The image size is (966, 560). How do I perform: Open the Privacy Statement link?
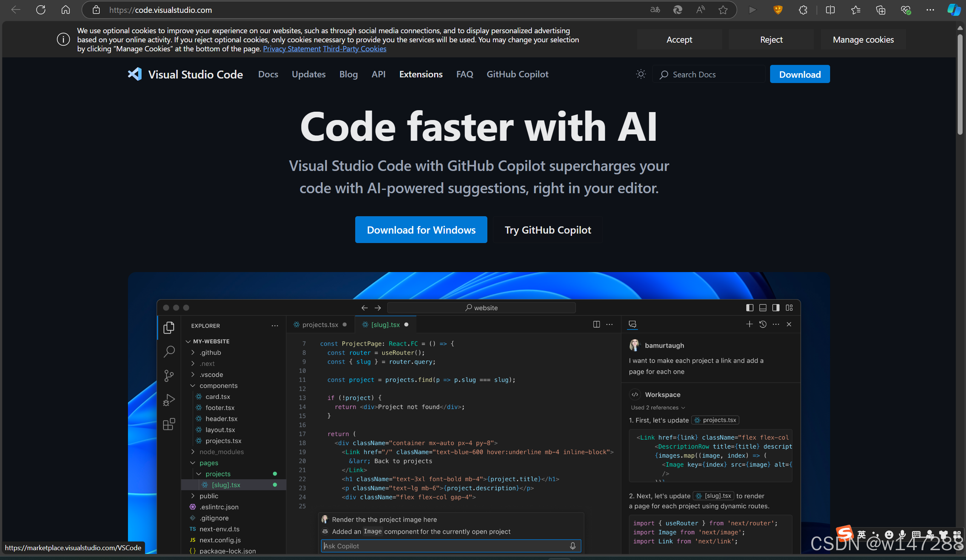point(292,49)
